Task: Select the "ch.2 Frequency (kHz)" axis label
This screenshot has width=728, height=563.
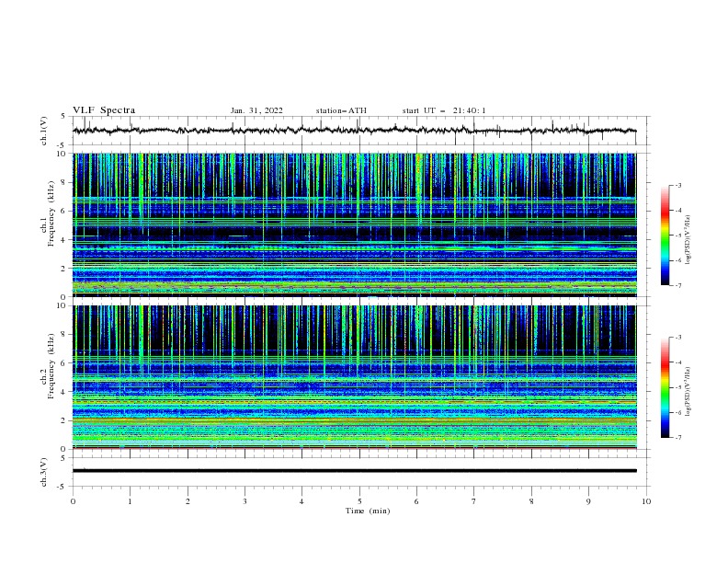Action: pos(48,366)
